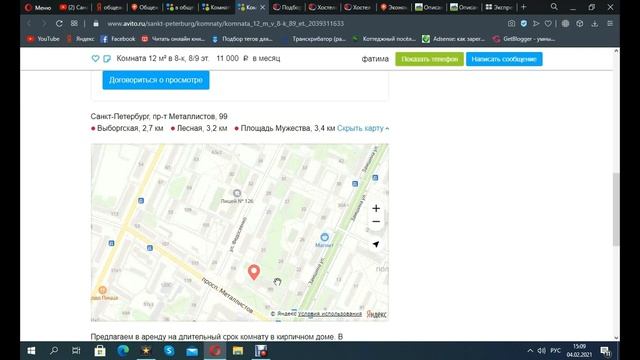Open a new browser tab
This screenshot has width=640, height=360.
524,7
